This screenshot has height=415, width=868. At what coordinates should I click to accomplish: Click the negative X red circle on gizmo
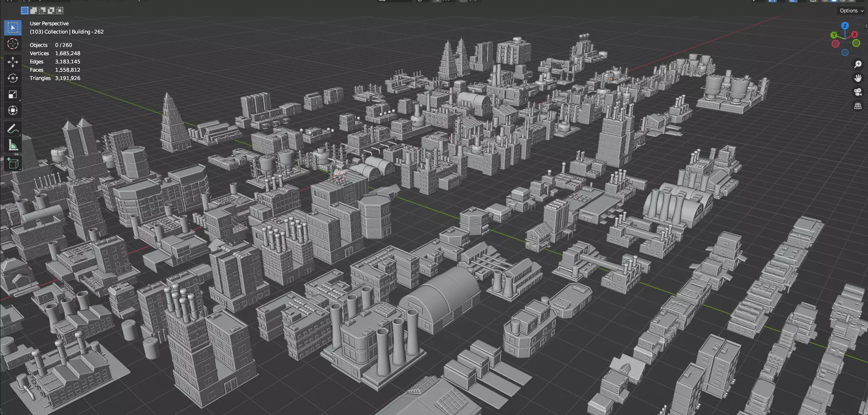(x=835, y=44)
